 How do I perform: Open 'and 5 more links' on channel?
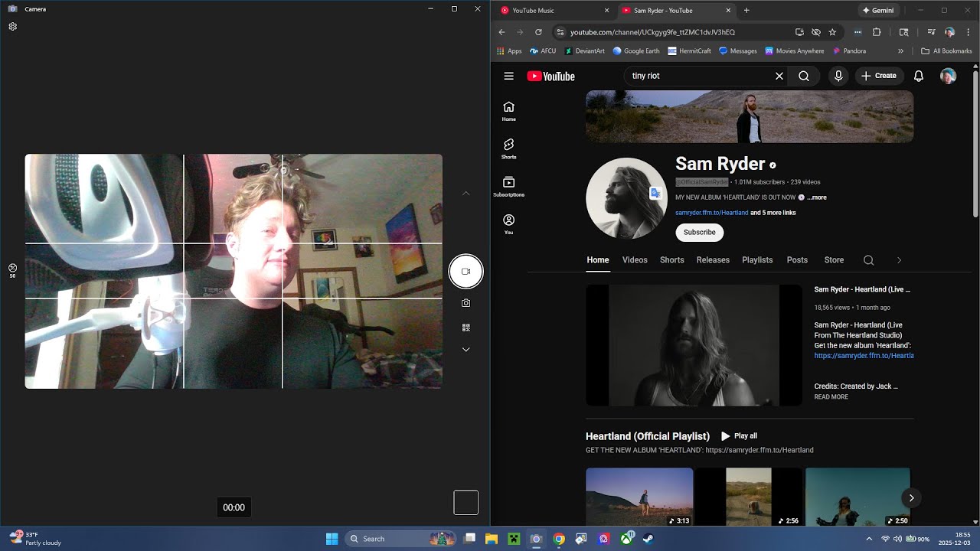773,213
